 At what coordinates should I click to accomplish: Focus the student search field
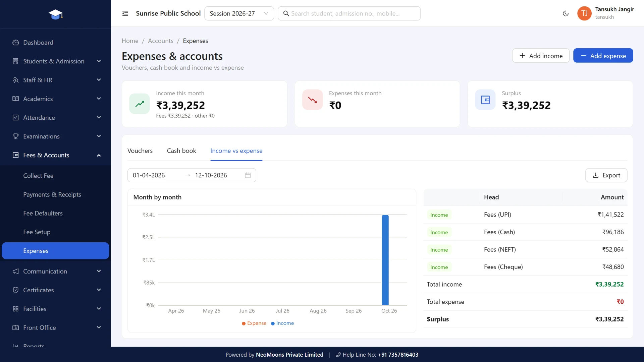tap(349, 13)
